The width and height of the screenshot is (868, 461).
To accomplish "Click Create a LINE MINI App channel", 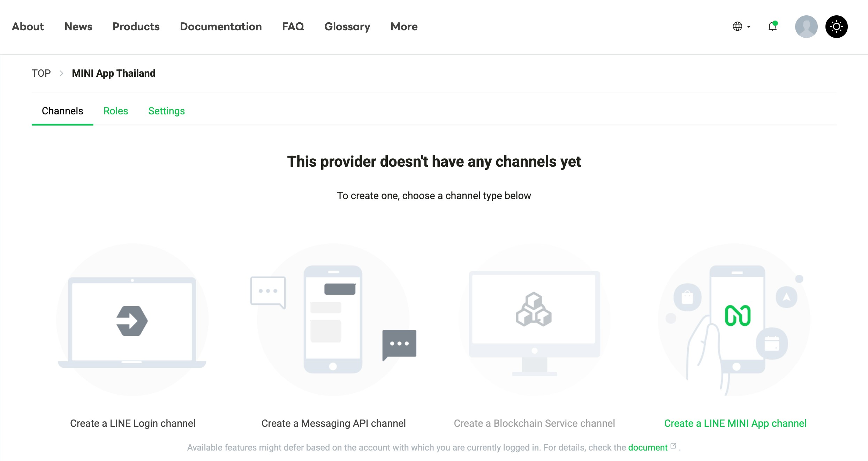I will (735, 423).
